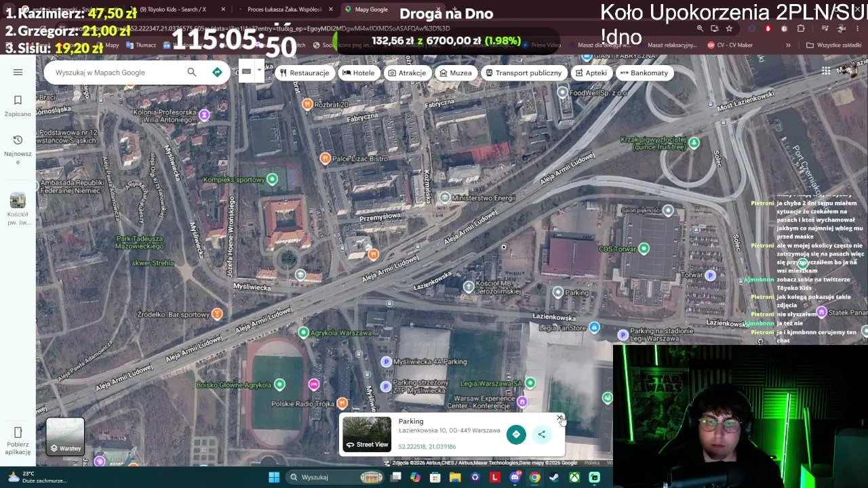This screenshot has width=868, height=488.
Task: Open the Tłumacz bookmark
Action: (x=141, y=45)
